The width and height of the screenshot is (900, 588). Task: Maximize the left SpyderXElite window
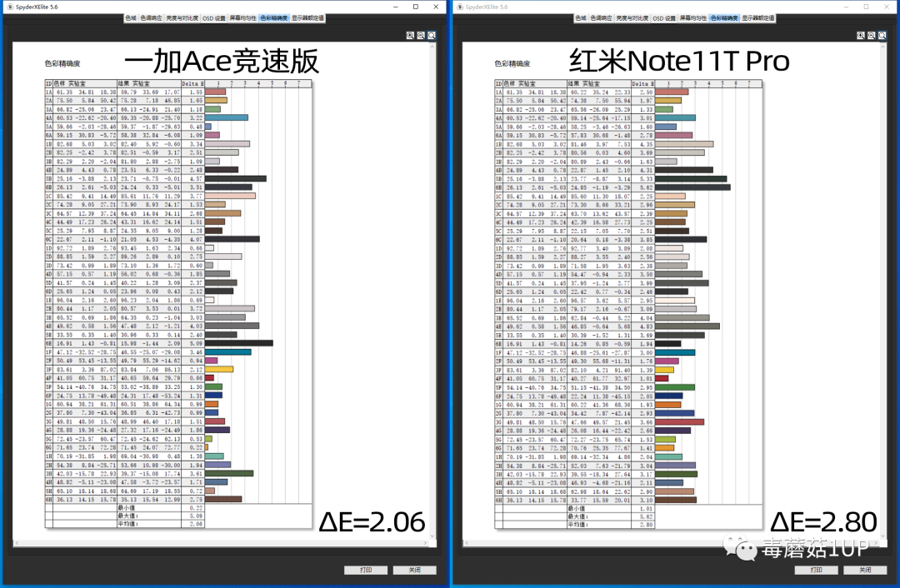416,7
